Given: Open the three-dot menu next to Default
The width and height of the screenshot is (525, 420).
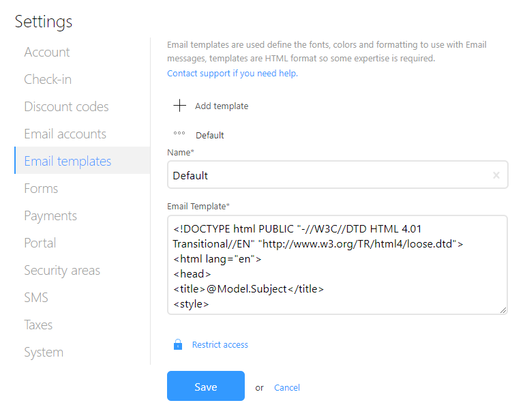Looking at the screenshot, I should (179, 135).
